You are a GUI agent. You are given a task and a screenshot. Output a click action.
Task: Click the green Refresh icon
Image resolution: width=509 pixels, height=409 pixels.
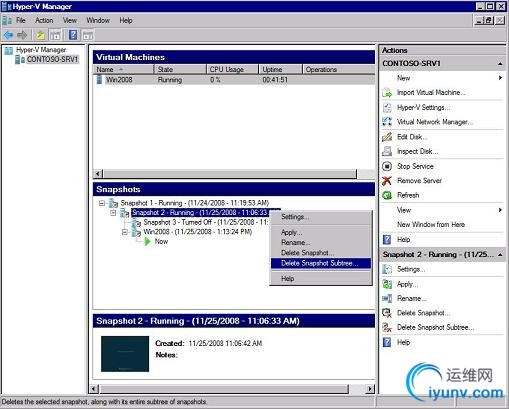(387, 195)
